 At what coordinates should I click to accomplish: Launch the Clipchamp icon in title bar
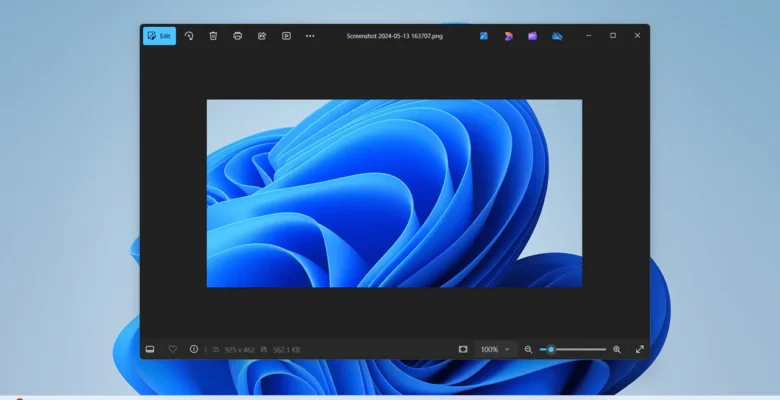[x=533, y=36]
